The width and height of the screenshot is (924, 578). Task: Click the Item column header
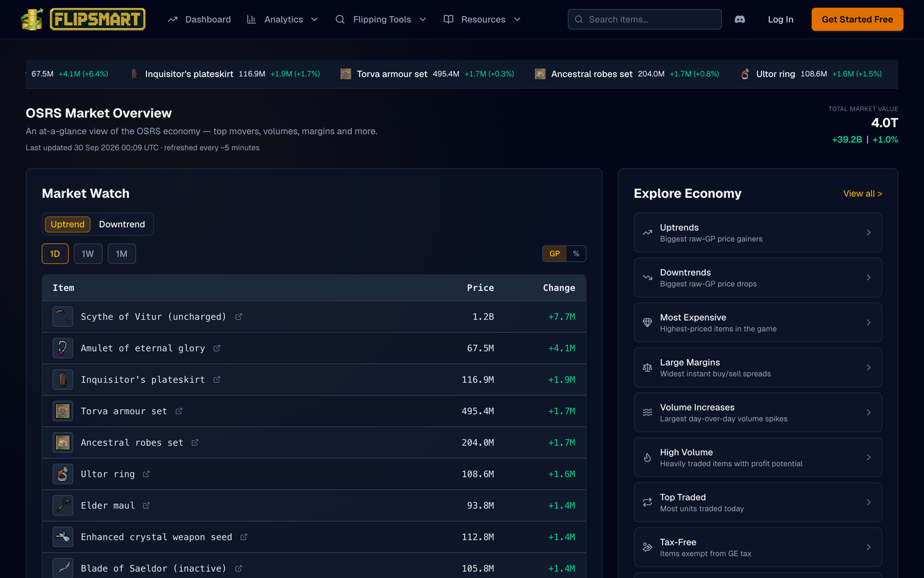[x=64, y=288]
